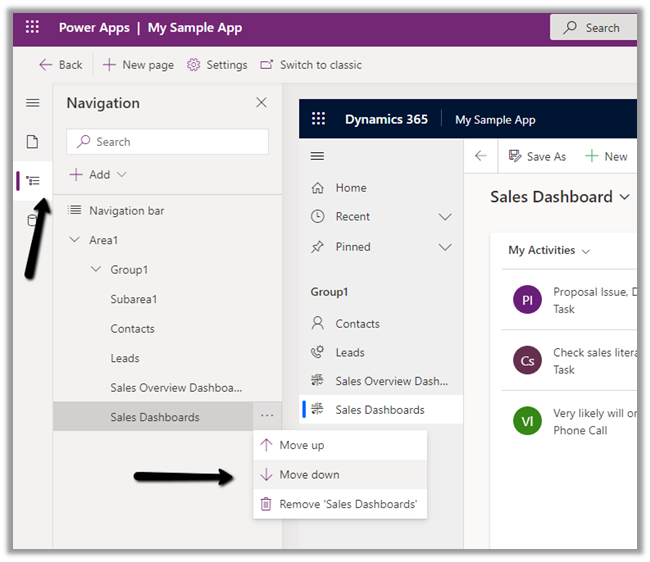Open the Power Apps waffle launcher
Viewport: 650px width, 562px height.
point(33,28)
